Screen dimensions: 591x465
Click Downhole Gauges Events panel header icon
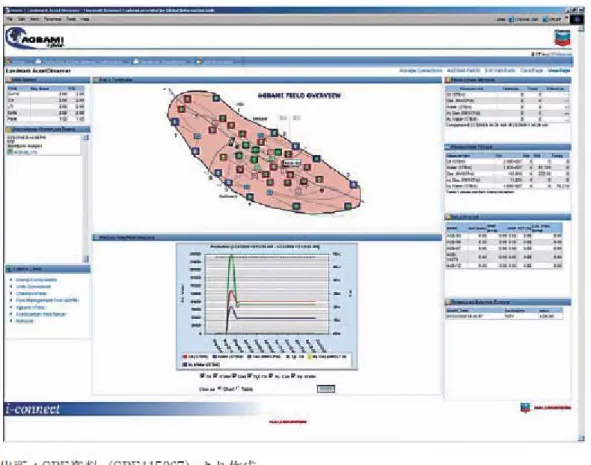coord(448,302)
